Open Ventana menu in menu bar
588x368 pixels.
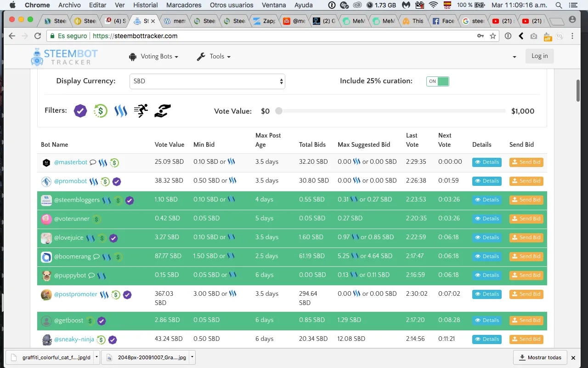[274, 5]
